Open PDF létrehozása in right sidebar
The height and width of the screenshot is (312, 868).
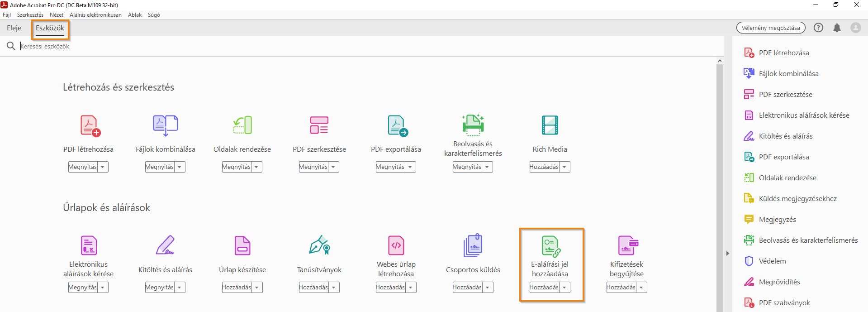[x=777, y=53]
